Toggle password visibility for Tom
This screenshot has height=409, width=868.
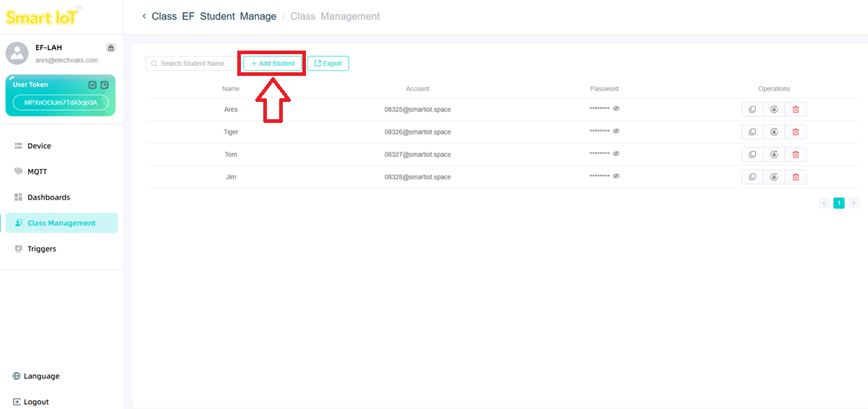(x=617, y=154)
